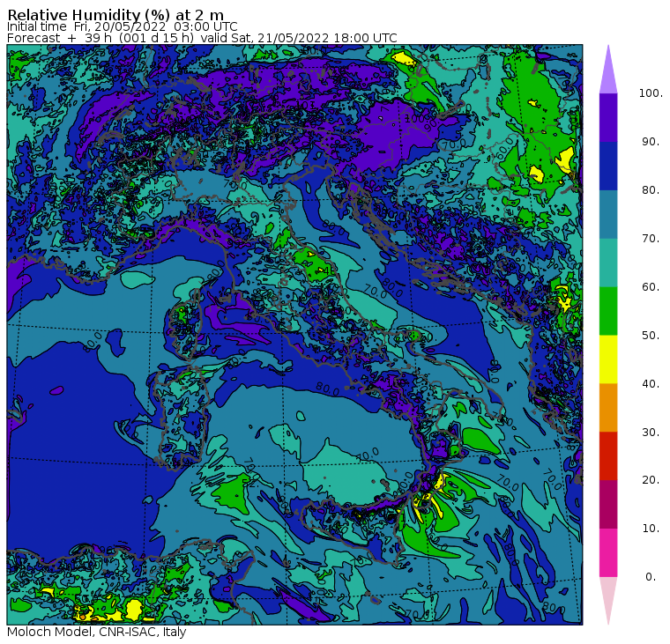Select the dark magenta 10–20 legend swatch
The height and width of the screenshot is (644, 670).
click(x=608, y=504)
